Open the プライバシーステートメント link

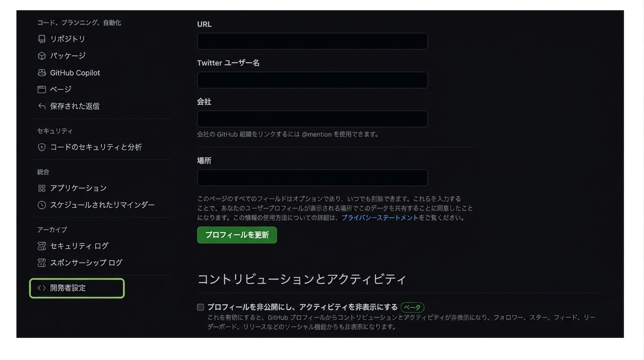coord(380,217)
